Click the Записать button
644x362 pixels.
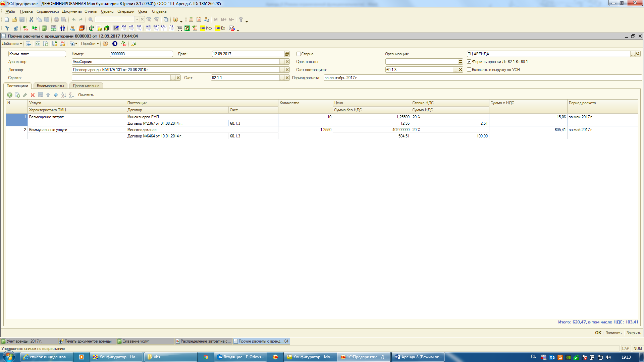[613, 333]
